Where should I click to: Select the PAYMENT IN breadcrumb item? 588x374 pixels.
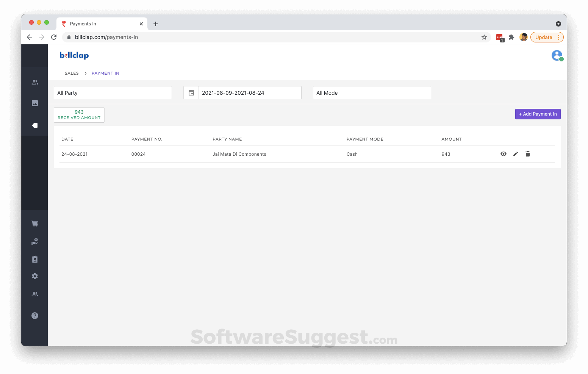point(105,73)
